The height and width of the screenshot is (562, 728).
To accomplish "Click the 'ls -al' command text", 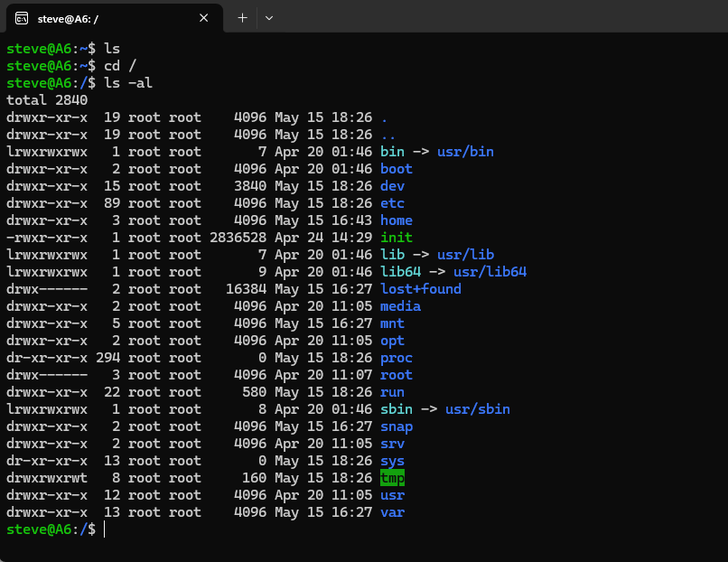I will click(x=128, y=83).
